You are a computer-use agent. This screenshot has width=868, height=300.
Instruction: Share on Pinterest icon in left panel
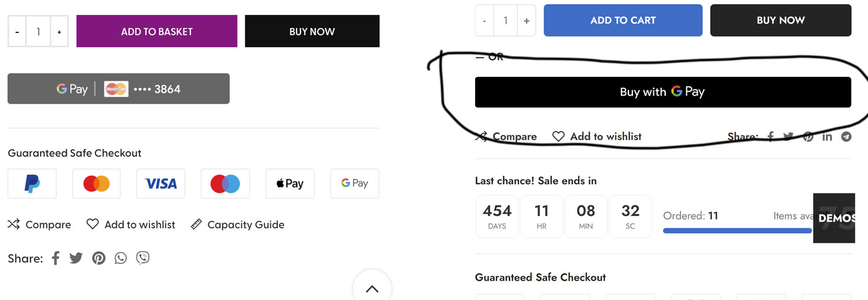[99, 258]
